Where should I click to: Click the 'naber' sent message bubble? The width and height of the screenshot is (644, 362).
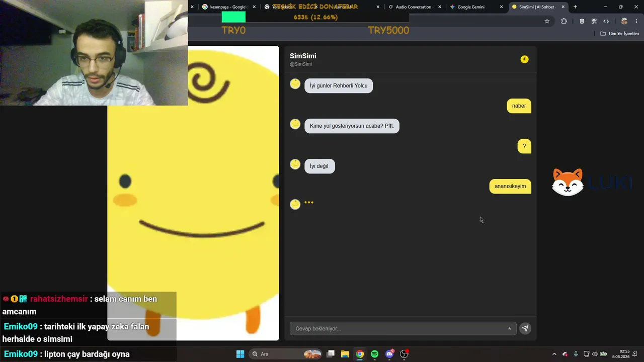coord(519,106)
